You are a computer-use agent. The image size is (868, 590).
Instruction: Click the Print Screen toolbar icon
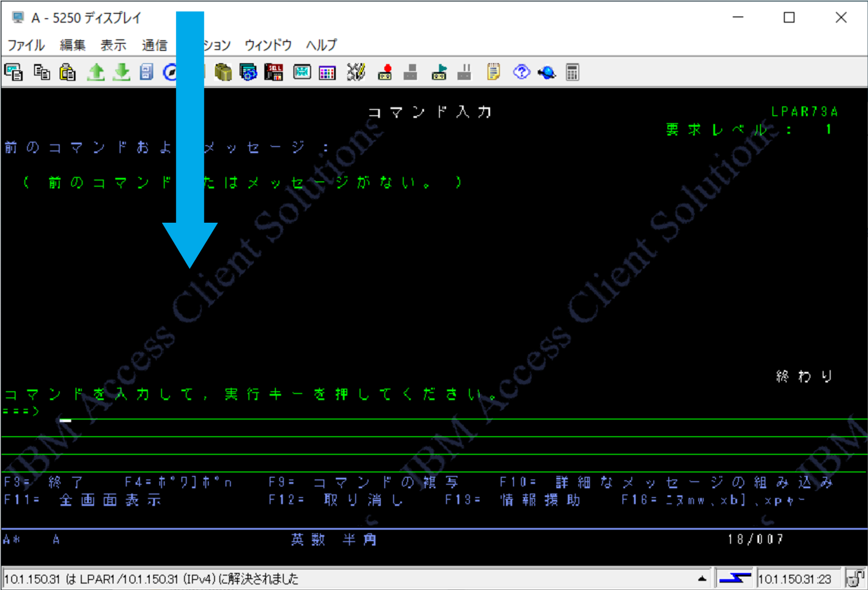pyautogui.click(x=13, y=72)
